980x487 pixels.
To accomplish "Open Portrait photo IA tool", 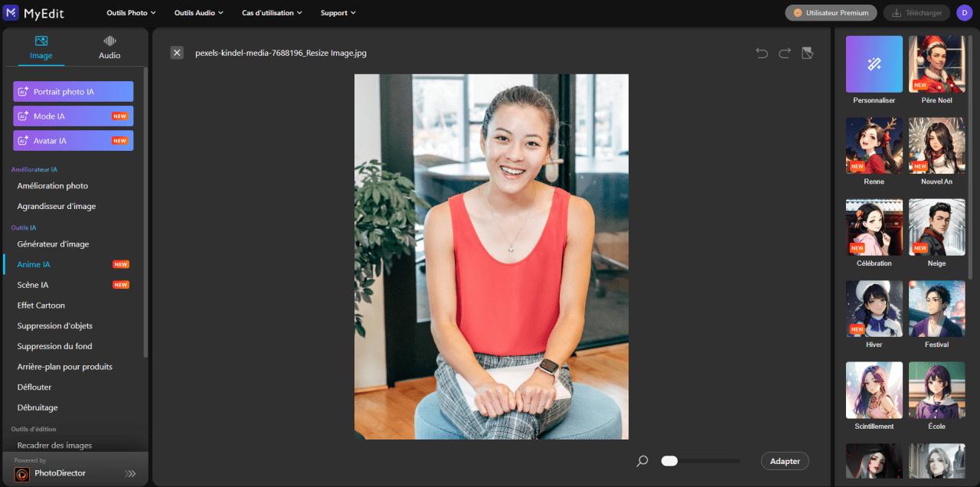I will pos(73,92).
